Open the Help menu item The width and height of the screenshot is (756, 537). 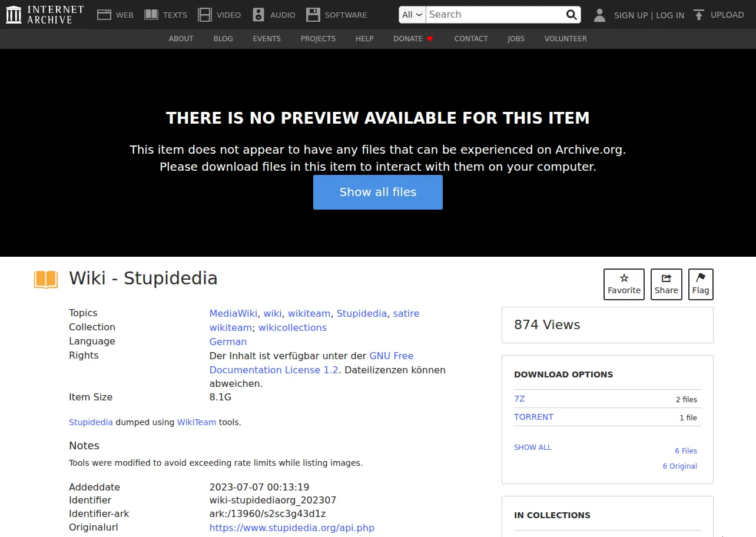pos(364,39)
